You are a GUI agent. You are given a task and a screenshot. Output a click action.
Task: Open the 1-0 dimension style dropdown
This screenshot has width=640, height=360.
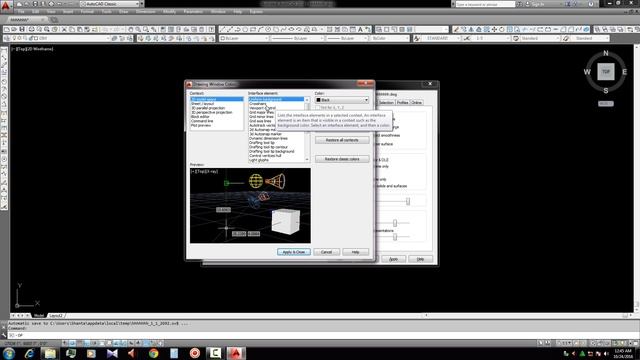(491, 38)
